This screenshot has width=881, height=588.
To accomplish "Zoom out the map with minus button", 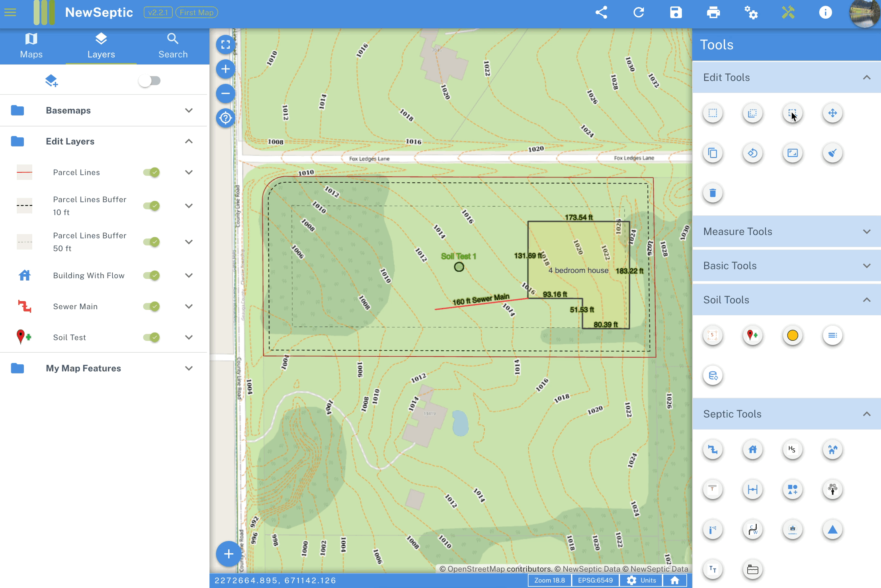I will point(225,94).
